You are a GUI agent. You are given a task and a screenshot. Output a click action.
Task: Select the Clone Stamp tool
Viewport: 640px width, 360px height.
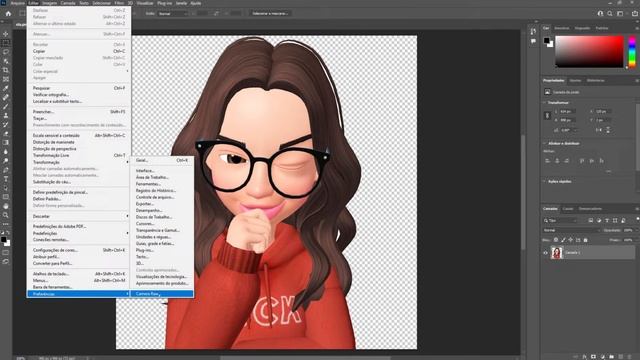(x=6, y=116)
